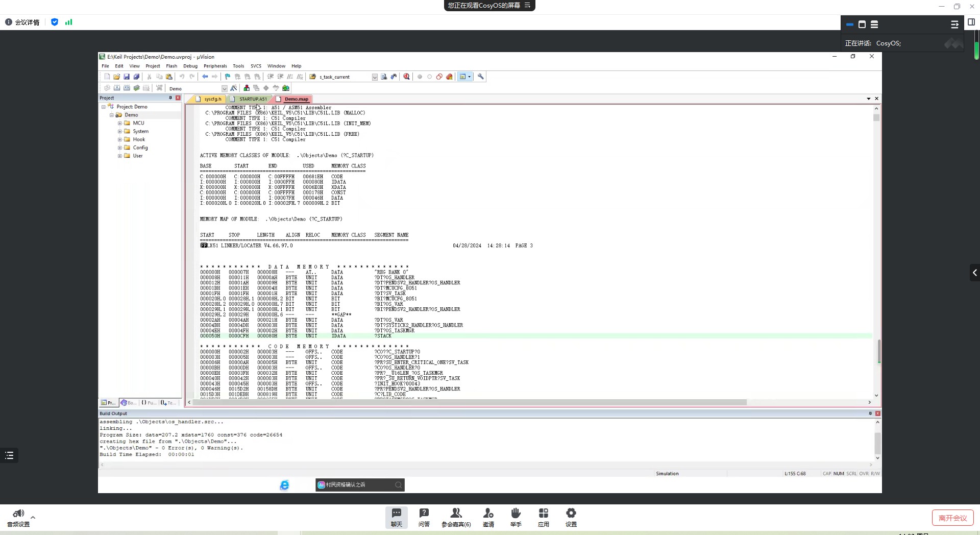The height and width of the screenshot is (535, 980).
Task: Start debug session with magnifier d icon
Action: pyautogui.click(x=406, y=77)
